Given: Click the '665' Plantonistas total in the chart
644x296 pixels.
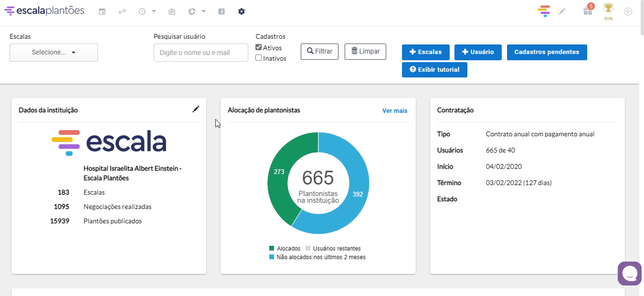Looking at the screenshot, I should [318, 178].
